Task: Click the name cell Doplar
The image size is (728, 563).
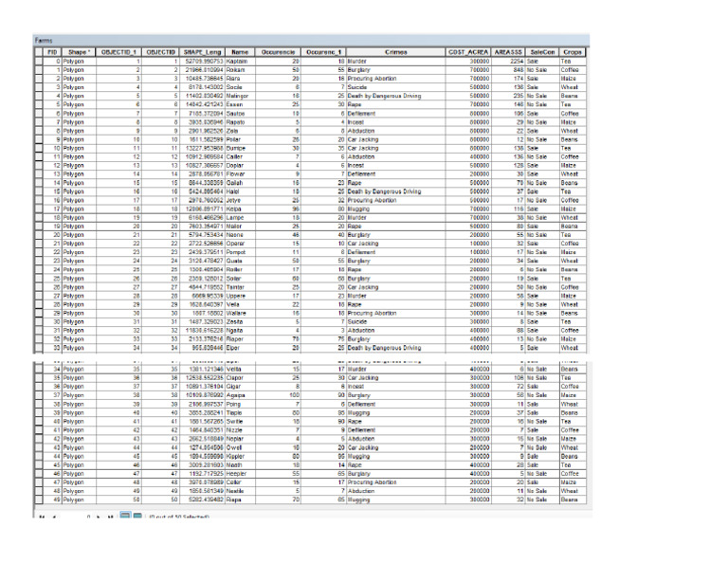Action: [x=240, y=166]
